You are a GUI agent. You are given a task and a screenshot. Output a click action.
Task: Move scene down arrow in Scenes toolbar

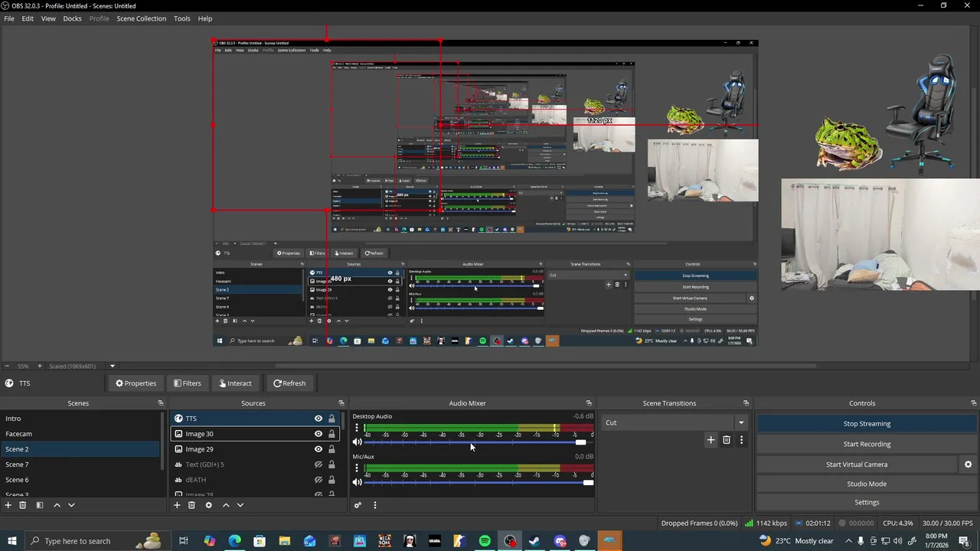tap(71, 505)
